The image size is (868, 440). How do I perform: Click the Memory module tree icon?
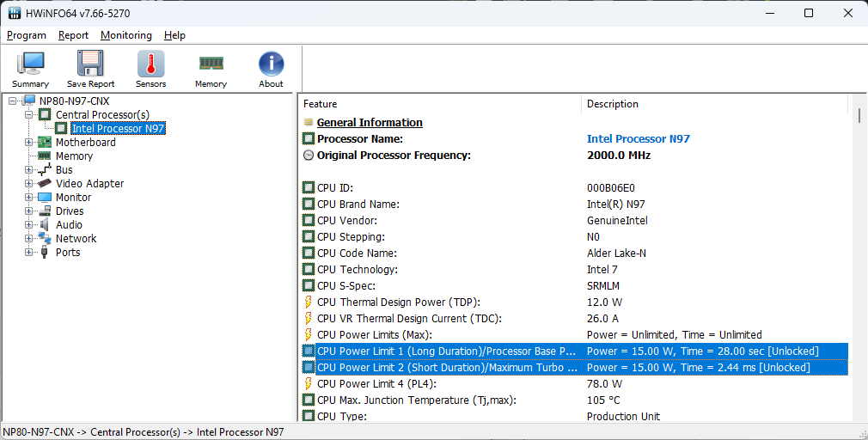(x=45, y=156)
